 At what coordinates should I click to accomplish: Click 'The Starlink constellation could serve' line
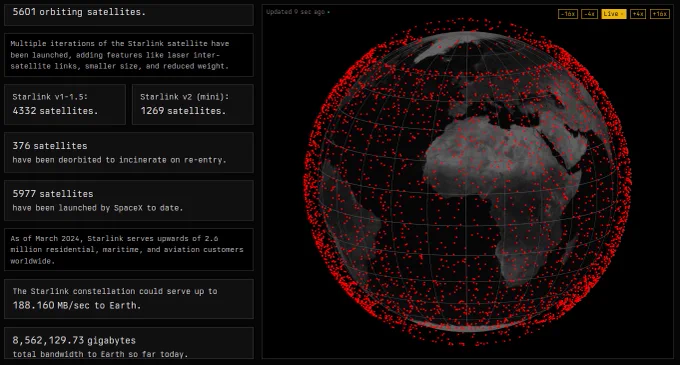(x=115, y=291)
